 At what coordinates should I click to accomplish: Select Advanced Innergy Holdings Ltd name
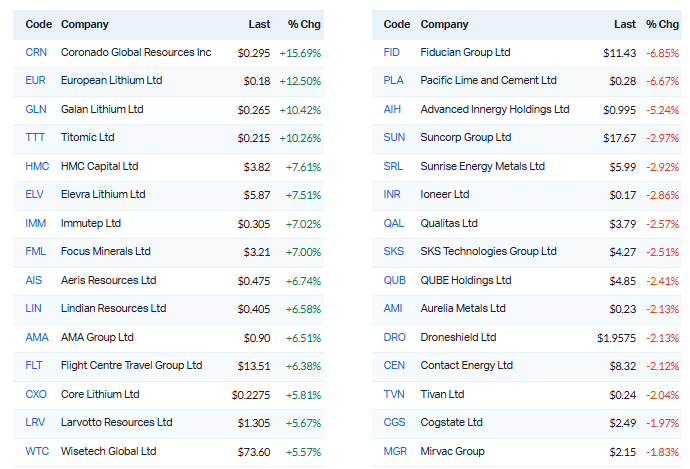click(x=495, y=109)
